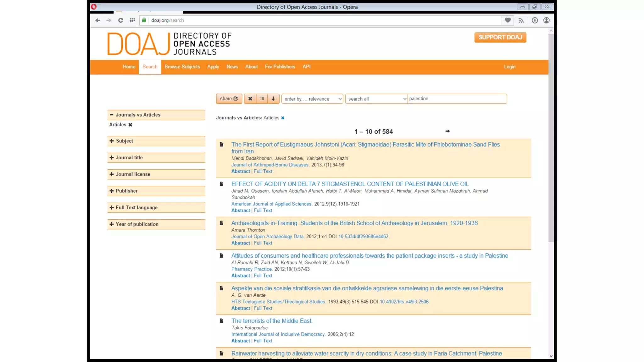Open the search all fields dropdown

[376, 99]
